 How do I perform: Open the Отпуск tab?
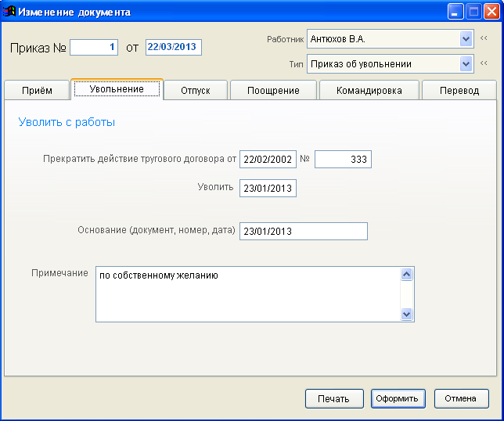196,90
